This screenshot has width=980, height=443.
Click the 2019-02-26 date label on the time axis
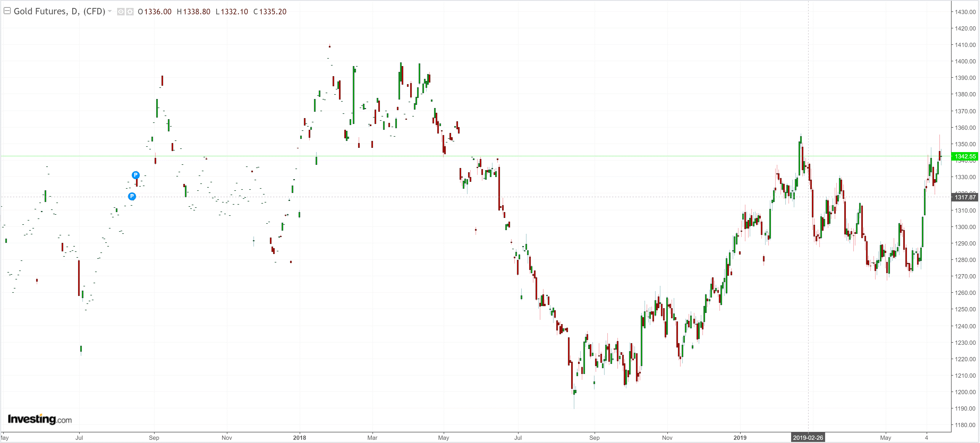[808, 438]
